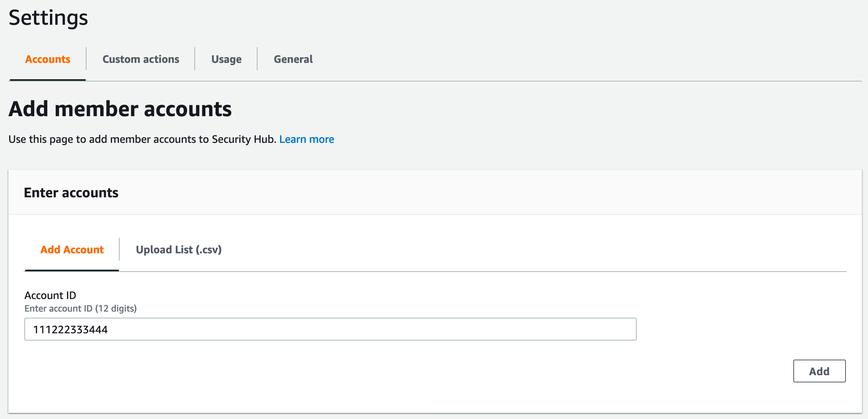
Task: Click the Add button to submit account
Action: (819, 371)
